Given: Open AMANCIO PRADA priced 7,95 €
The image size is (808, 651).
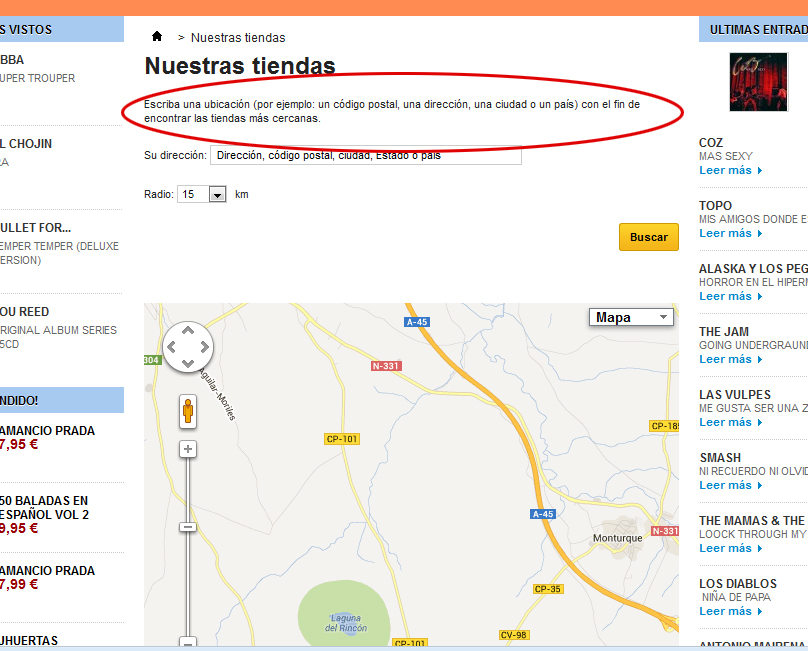Looking at the screenshot, I should 47,431.
